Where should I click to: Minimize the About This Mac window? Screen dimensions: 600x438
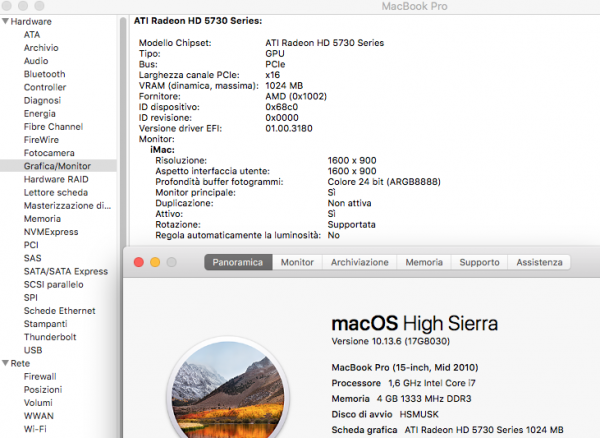coord(154,262)
